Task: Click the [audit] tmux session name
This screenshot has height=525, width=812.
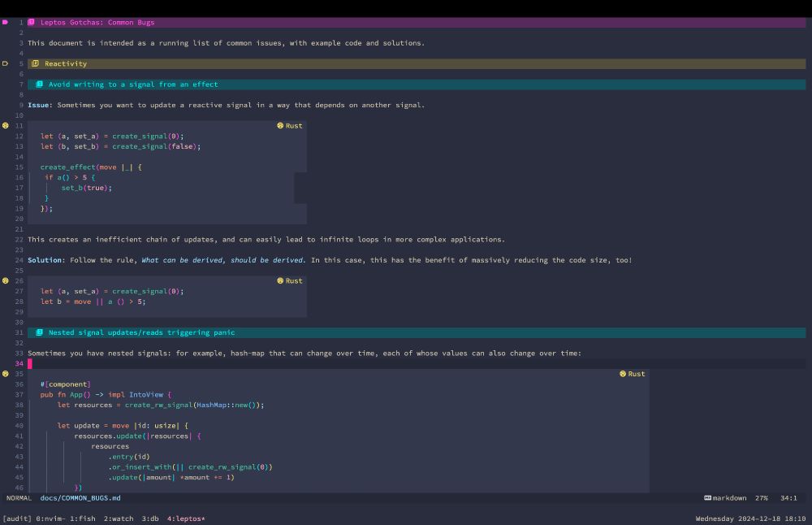Action: (x=17, y=518)
